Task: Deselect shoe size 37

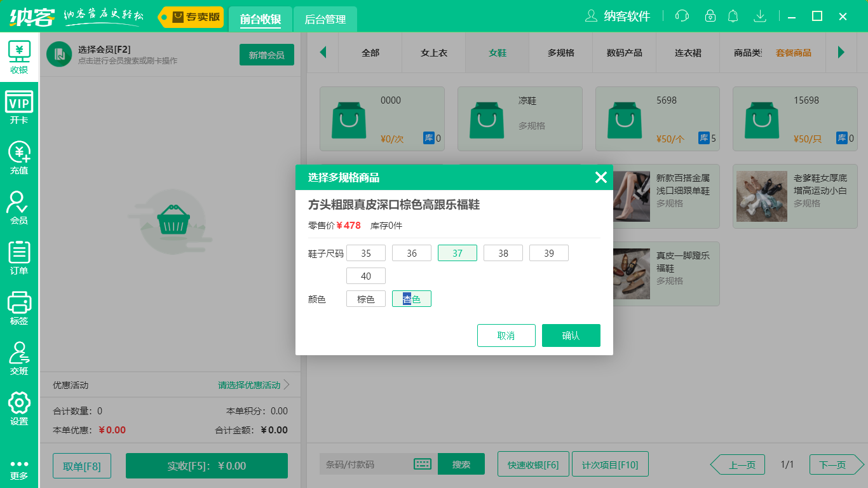Action: 457,252
